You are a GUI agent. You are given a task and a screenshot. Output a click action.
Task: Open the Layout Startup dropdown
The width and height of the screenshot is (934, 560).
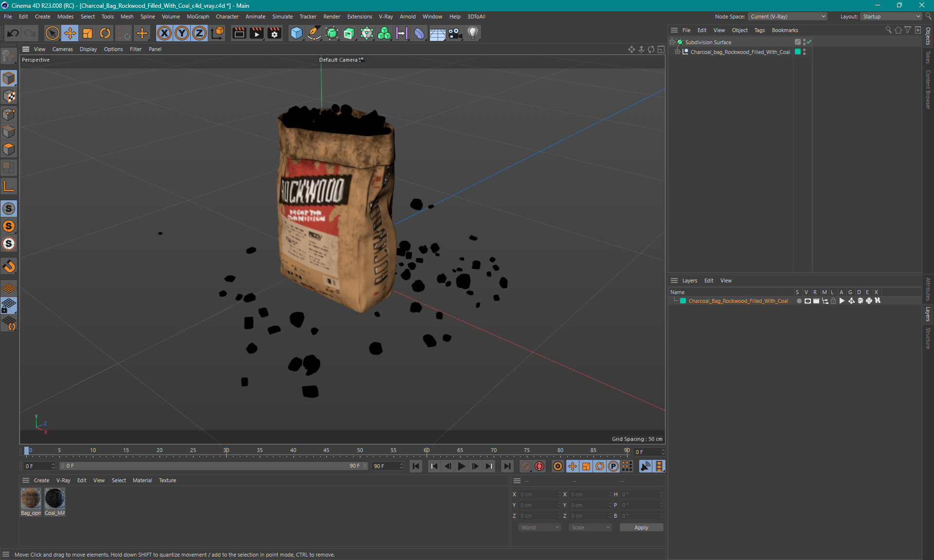click(x=891, y=17)
